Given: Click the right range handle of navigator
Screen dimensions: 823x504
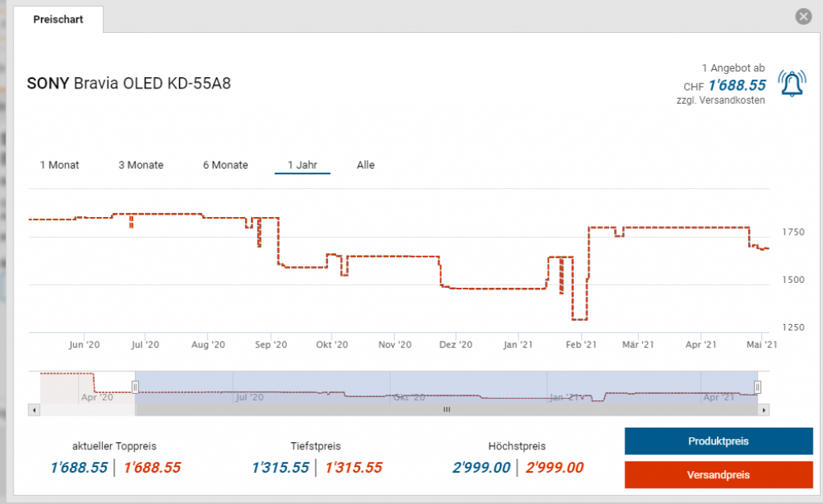Looking at the screenshot, I should pyautogui.click(x=757, y=387).
